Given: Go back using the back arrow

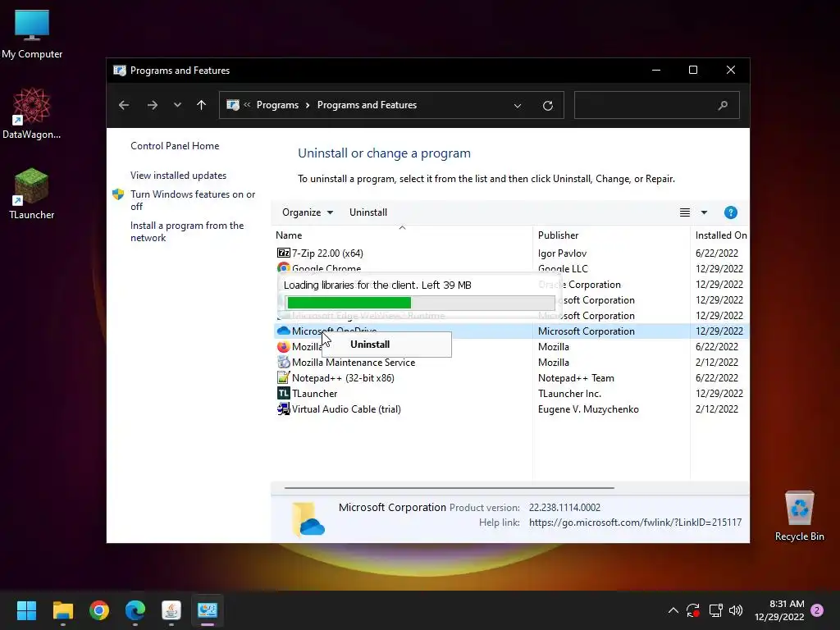Looking at the screenshot, I should (124, 105).
